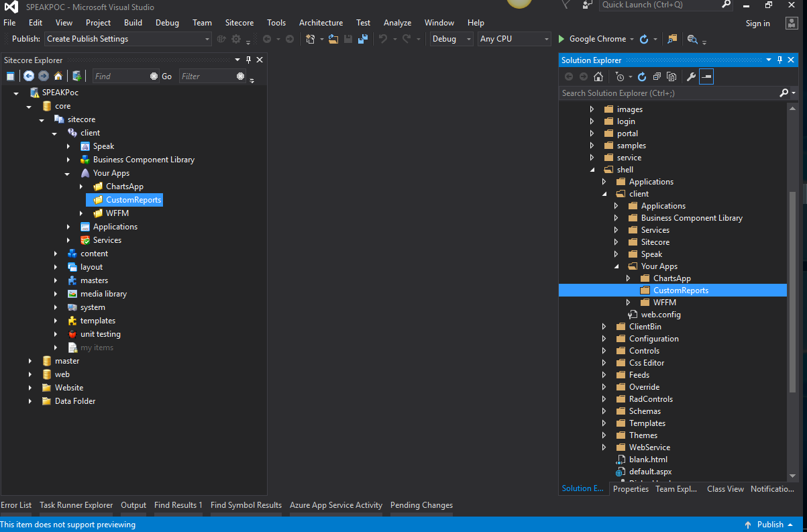Add a database connection in Sitecore Explorer

click(x=76, y=76)
